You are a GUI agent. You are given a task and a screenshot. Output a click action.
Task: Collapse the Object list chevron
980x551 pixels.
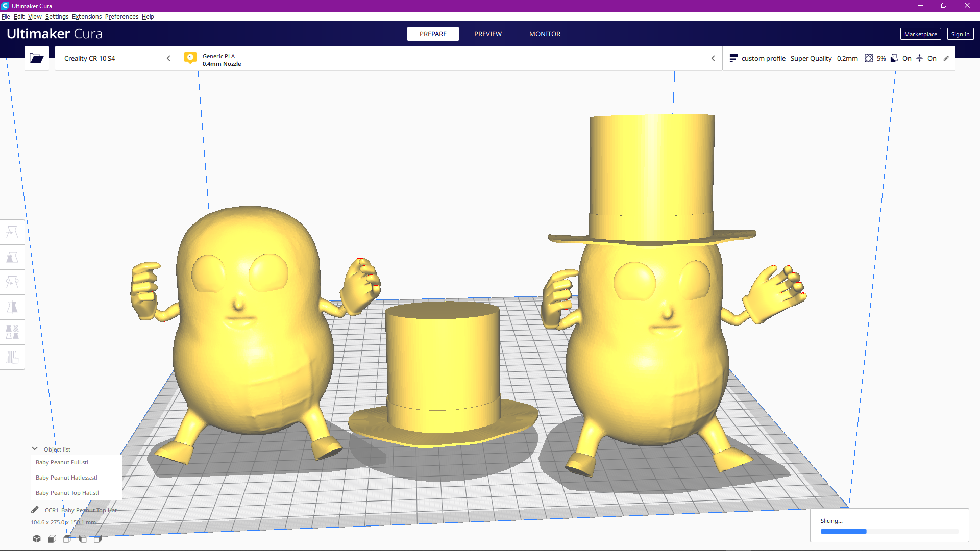35,449
